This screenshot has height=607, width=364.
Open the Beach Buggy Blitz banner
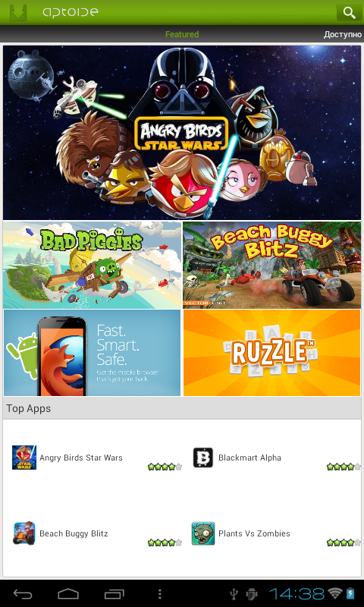(272, 265)
